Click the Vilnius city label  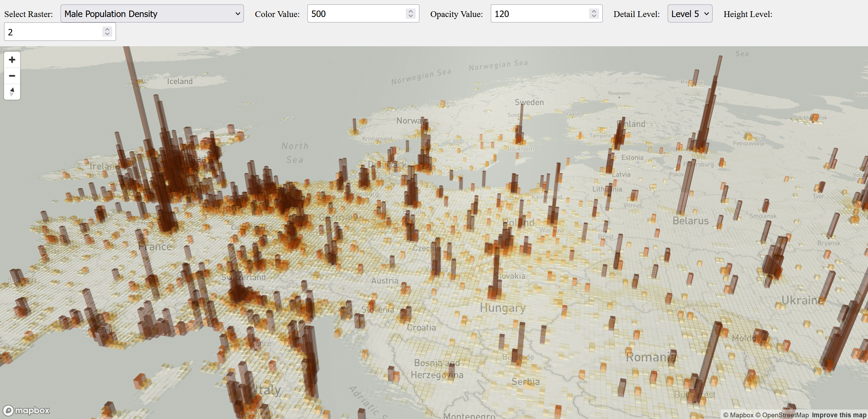[x=633, y=205]
